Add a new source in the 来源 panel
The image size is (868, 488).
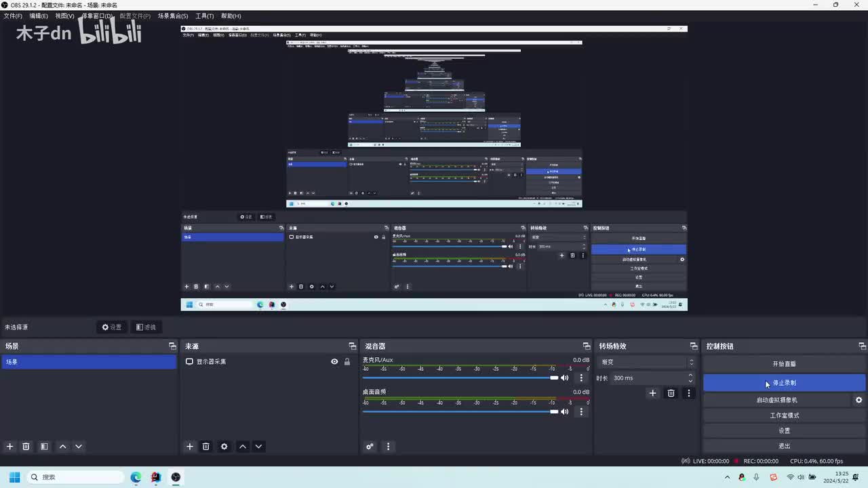(190, 447)
